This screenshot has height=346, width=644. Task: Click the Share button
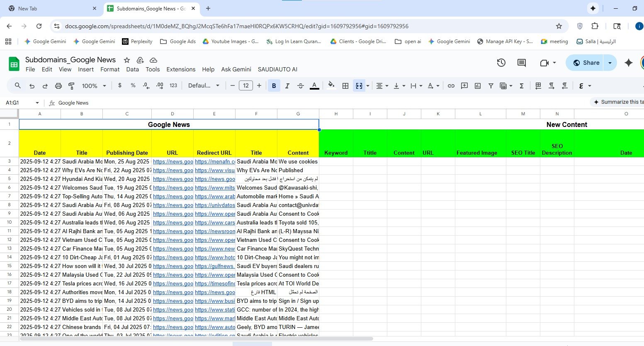[586, 63]
